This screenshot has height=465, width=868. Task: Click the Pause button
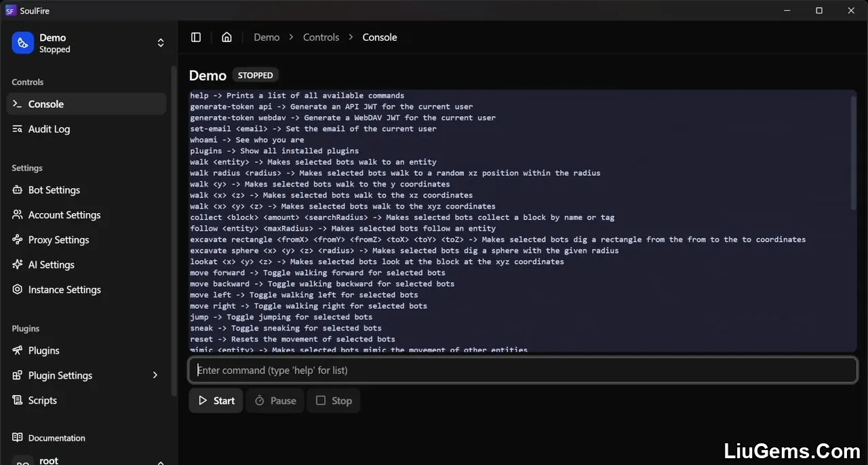tap(275, 401)
